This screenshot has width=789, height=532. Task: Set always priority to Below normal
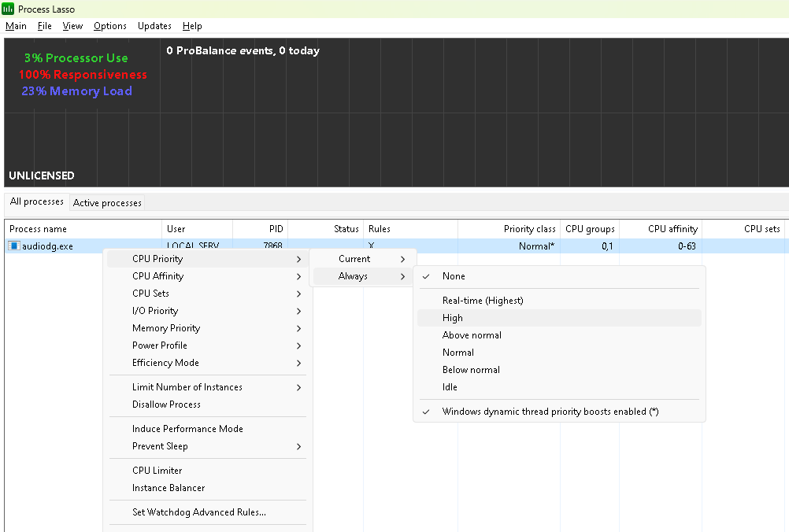559,370
